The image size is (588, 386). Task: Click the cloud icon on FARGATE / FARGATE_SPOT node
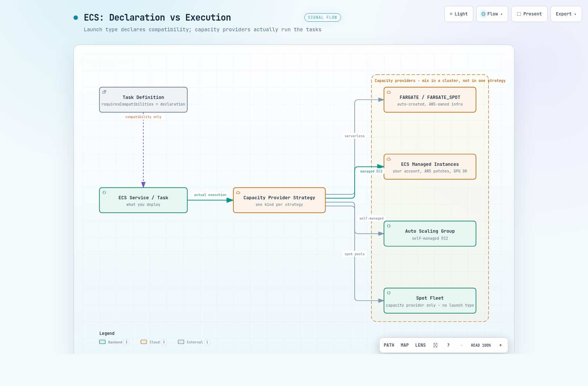(389, 92)
